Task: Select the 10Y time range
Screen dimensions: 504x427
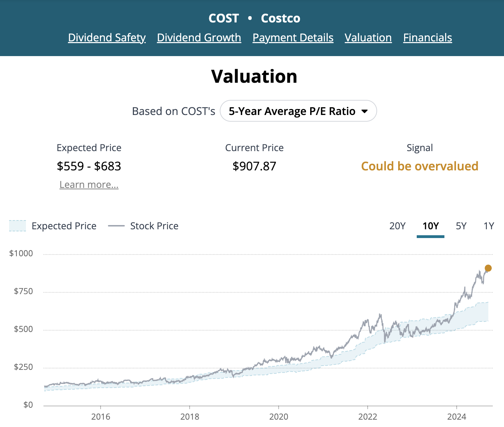Action: tap(430, 226)
